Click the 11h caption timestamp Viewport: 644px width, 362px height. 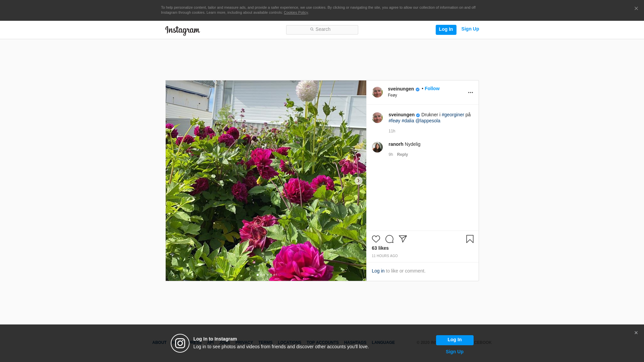392,131
